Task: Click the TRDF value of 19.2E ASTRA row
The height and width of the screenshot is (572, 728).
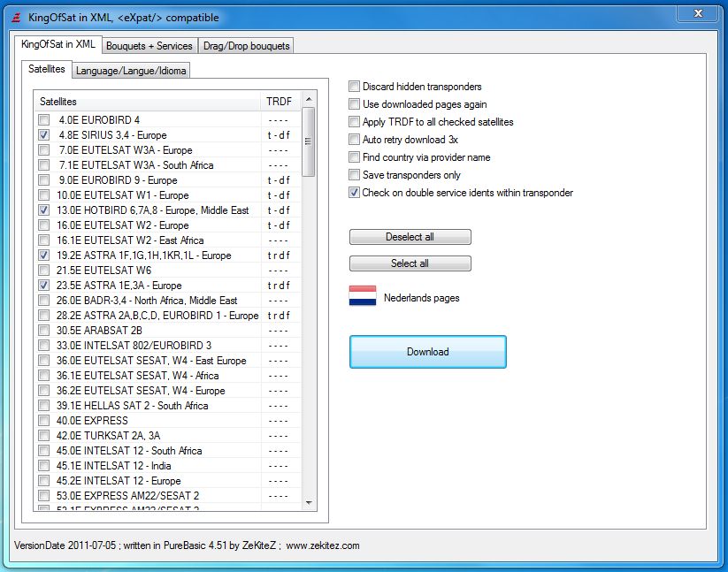Action: 279,255
